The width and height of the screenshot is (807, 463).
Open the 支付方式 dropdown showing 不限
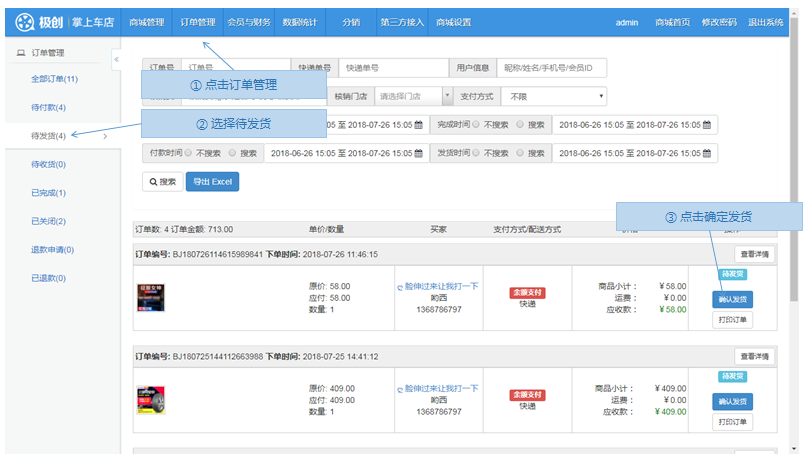click(x=554, y=97)
